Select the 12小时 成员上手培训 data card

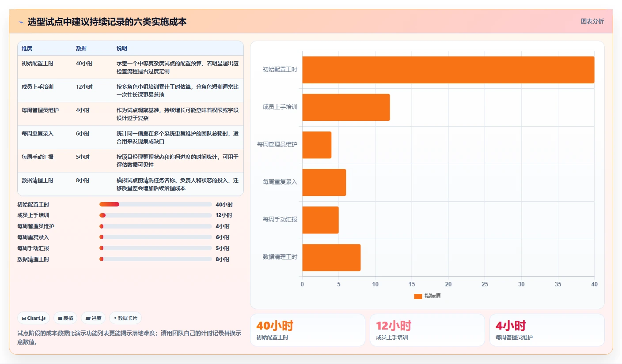(427, 330)
